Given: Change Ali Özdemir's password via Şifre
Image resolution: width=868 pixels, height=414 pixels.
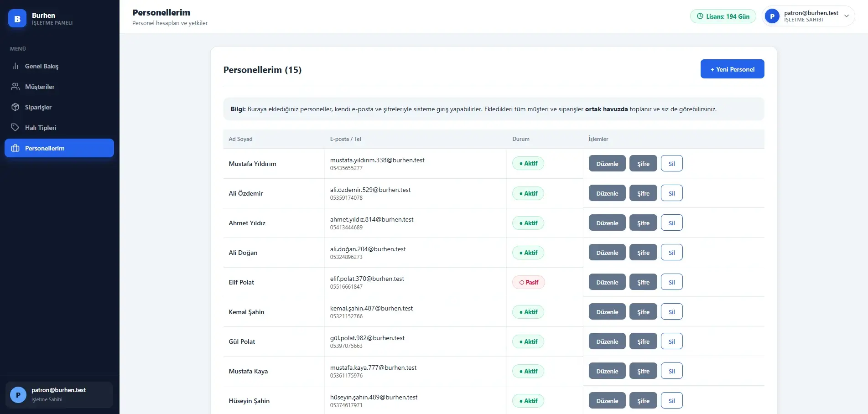Looking at the screenshot, I should coord(643,193).
